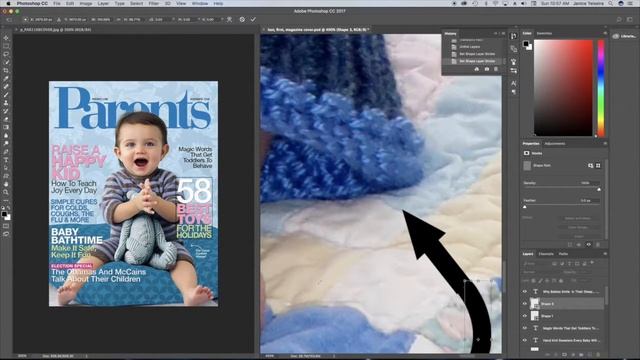
Task: Delete layer using Layers panel trash
Action: pos(598,355)
